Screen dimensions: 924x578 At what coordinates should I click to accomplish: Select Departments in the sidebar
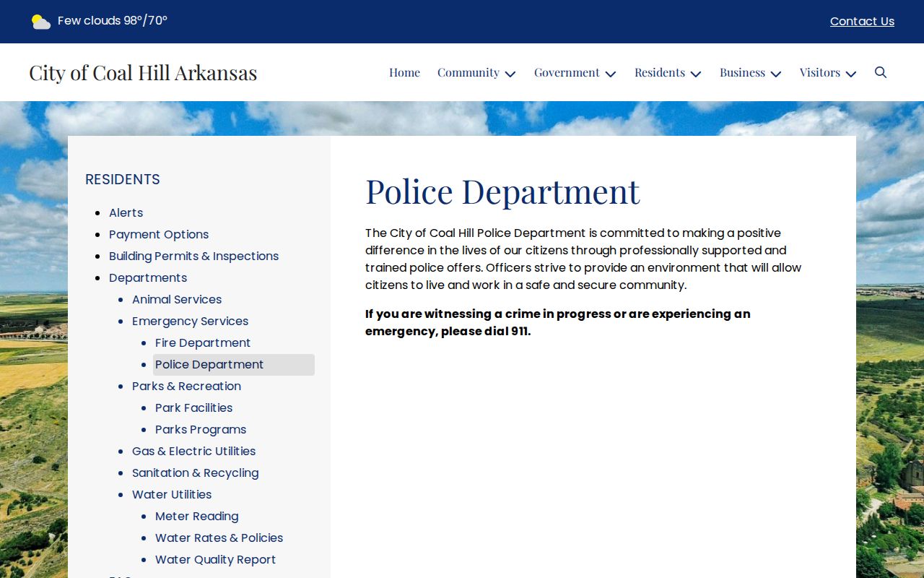tap(148, 277)
